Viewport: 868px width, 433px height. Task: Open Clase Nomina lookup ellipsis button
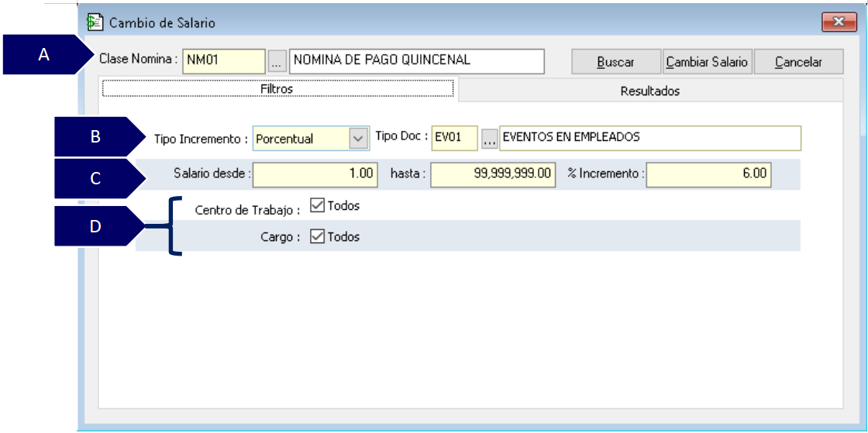pyautogui.click(x=277, y=61)
